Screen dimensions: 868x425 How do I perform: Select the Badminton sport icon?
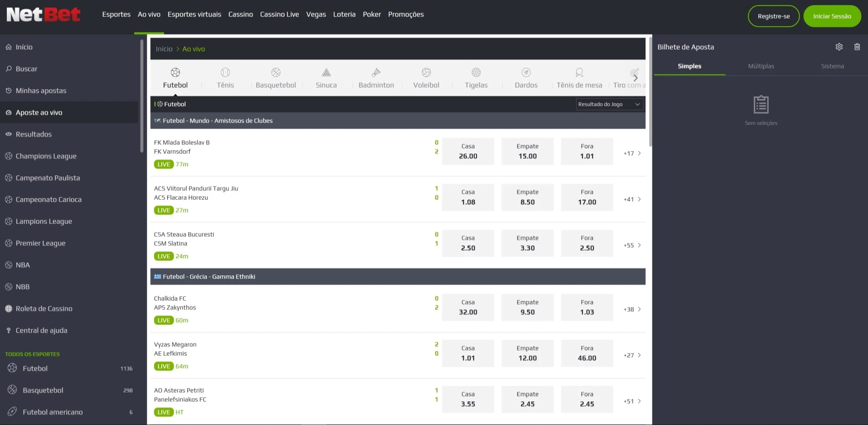tap(376, 72)
